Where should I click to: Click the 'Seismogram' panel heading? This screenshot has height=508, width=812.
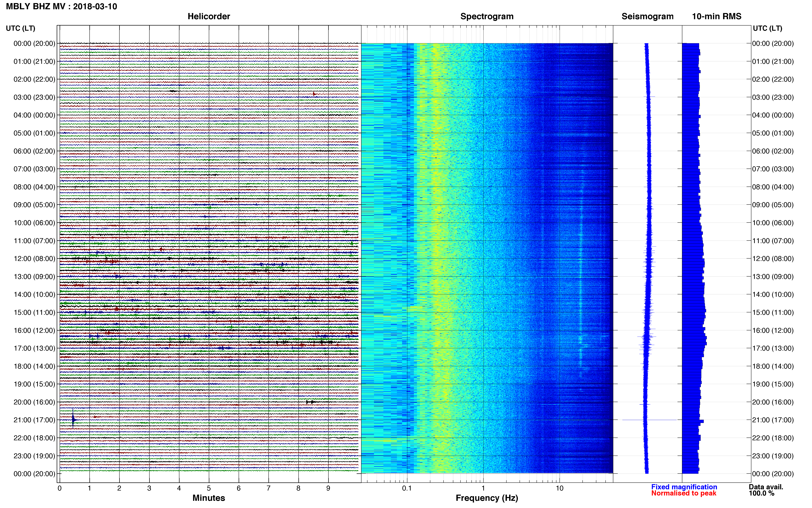[x=648, y=16]
